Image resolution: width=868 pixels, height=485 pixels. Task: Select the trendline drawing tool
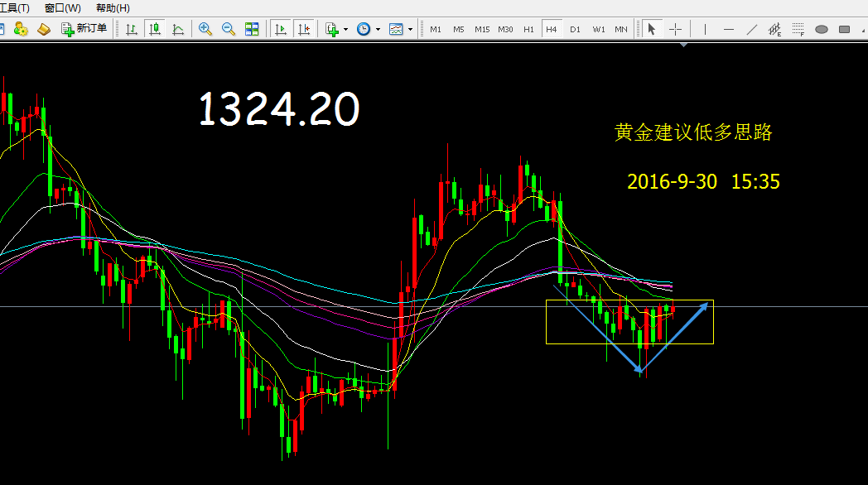(x=752, y=29)
